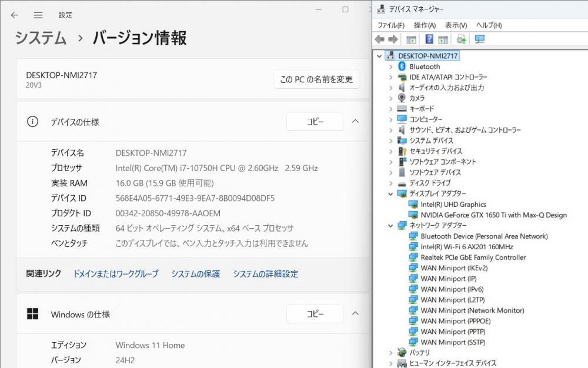Collapse the ディスプレイ アダプター category

[x=390, y=194]
